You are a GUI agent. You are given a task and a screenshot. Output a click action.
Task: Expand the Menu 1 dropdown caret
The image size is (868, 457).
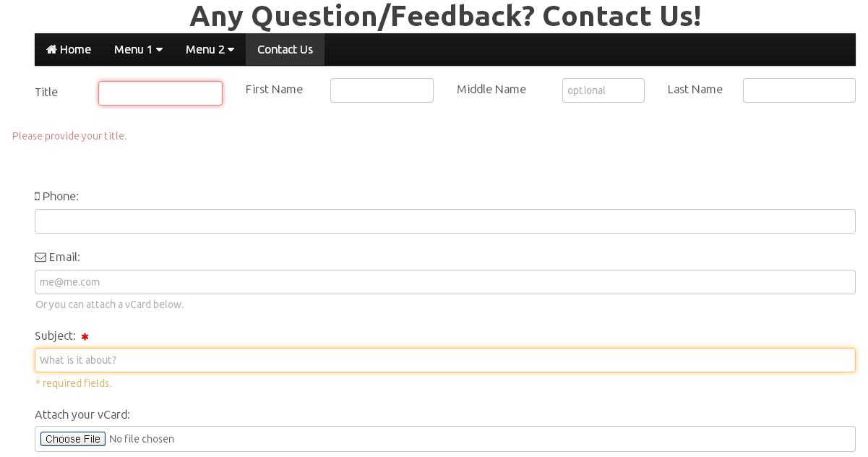(159, 49)
